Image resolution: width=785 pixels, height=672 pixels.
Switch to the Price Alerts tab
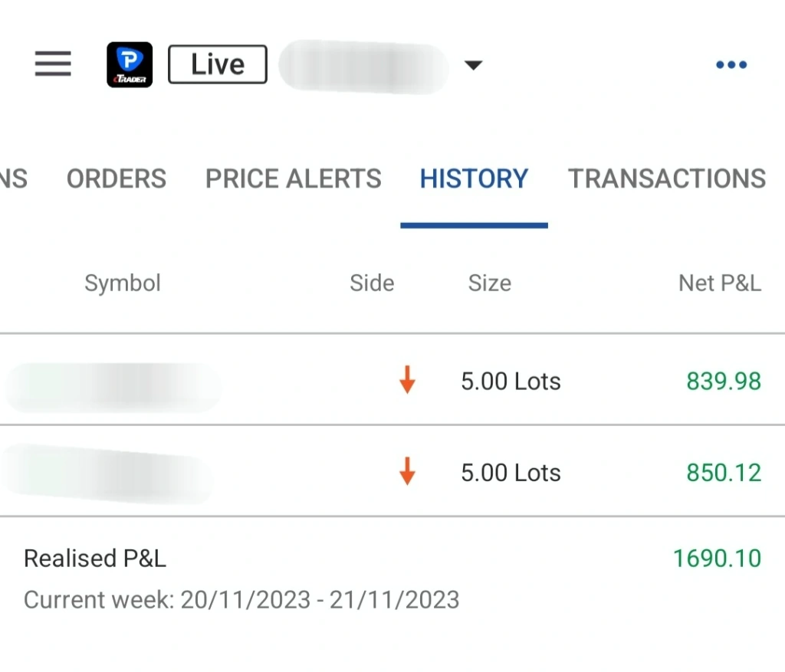(x=294, y=179)
